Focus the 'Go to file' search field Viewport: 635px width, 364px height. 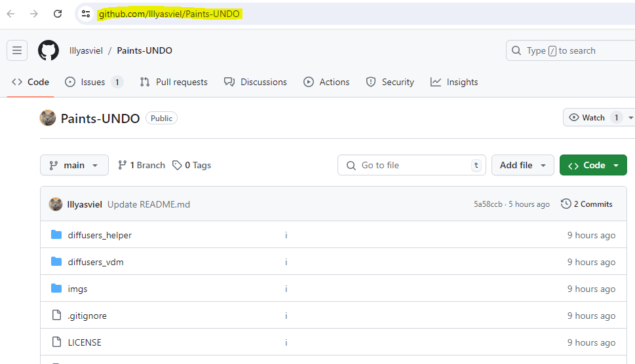click(x=412, y=165)
